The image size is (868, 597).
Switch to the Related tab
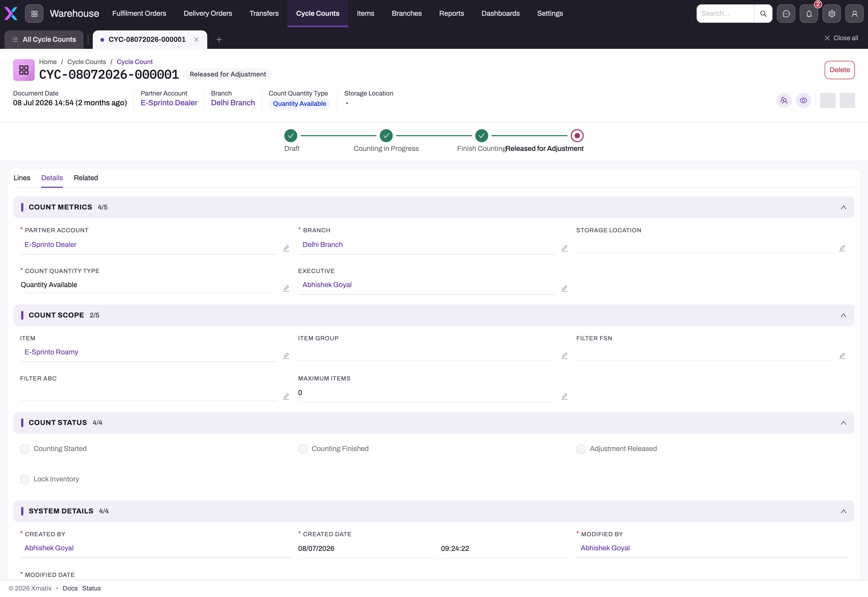coord(86,178)
